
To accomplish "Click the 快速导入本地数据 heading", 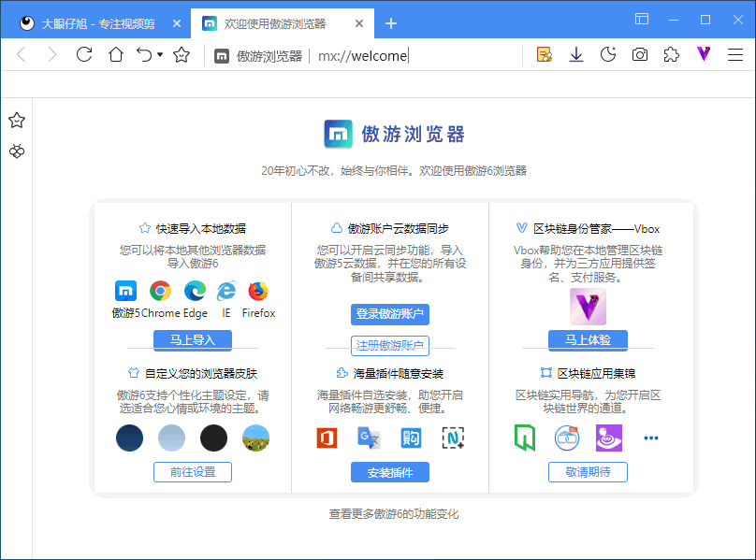I will [193, 228].
